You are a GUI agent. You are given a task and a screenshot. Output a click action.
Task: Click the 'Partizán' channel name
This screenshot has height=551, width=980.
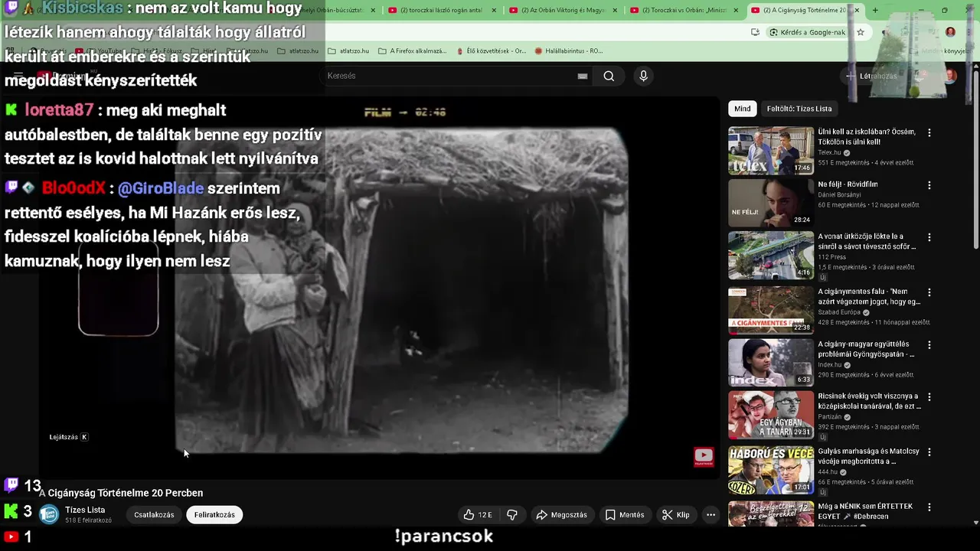[829, 417]
